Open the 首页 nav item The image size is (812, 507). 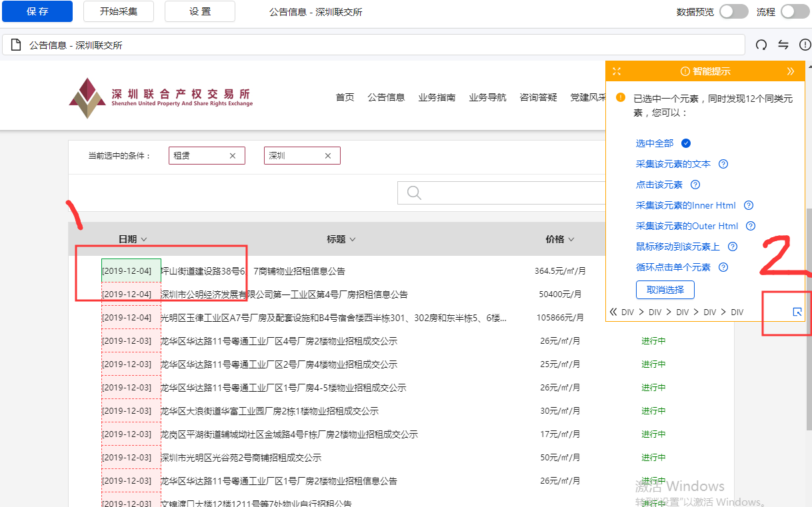pos(345,97)
